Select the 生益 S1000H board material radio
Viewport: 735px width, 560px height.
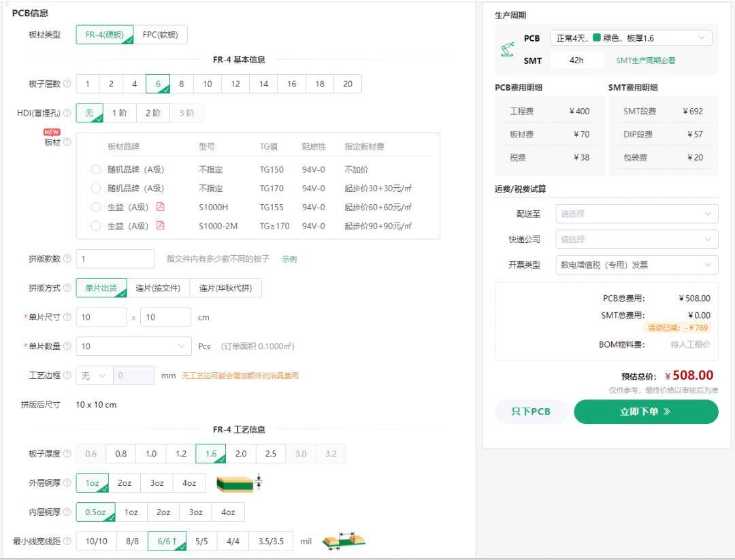click(x=96, y=207)
